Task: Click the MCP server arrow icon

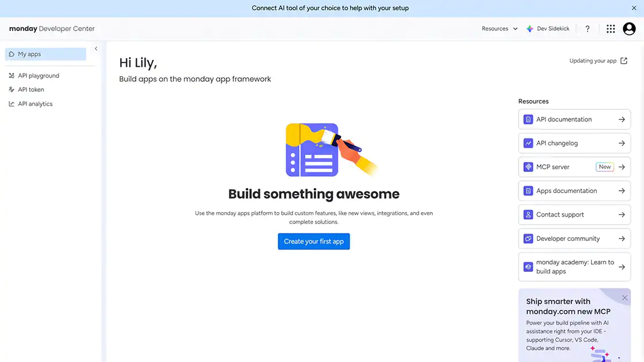Action: pos(622,167)
